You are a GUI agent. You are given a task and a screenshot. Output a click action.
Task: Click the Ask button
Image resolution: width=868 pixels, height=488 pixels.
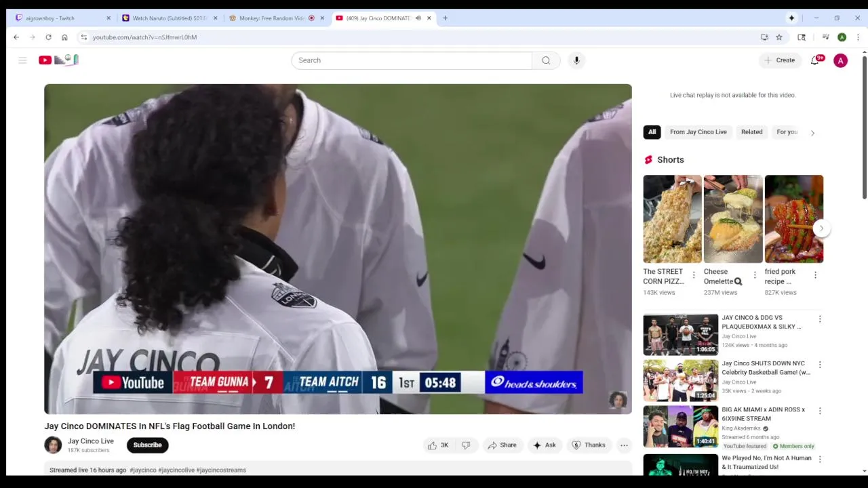pyautogui.click(x=545, y=445)
